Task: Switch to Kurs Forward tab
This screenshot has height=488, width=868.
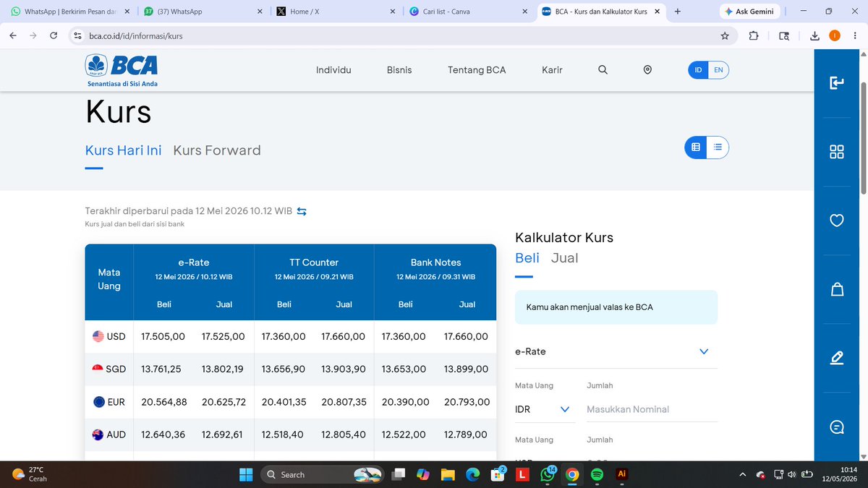Action: 217,150
